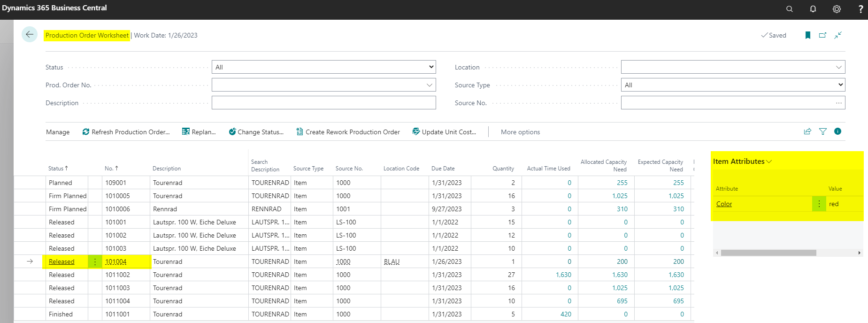Click the back arrow button
Screen dimensions: 868x323
click(x=30, y=34)
